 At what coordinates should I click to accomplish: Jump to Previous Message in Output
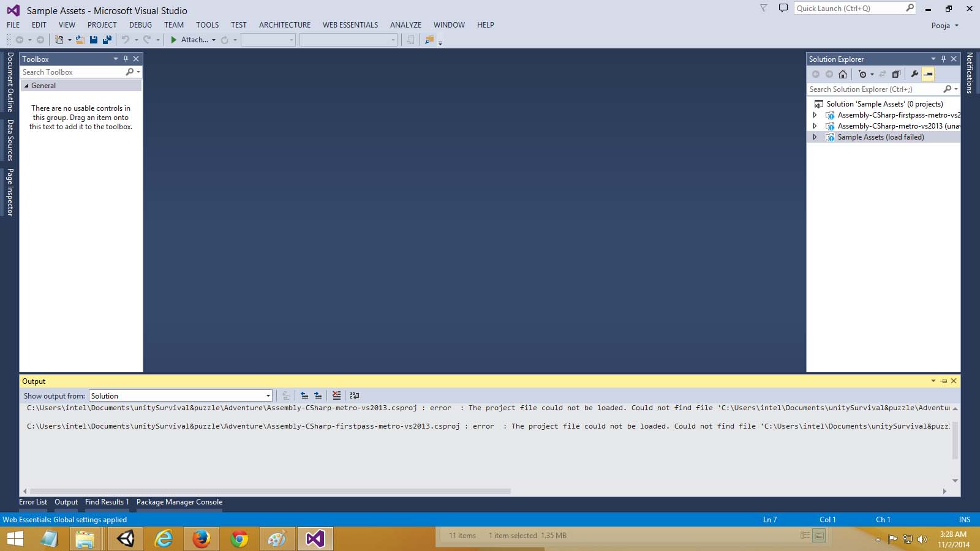[304, 395]
